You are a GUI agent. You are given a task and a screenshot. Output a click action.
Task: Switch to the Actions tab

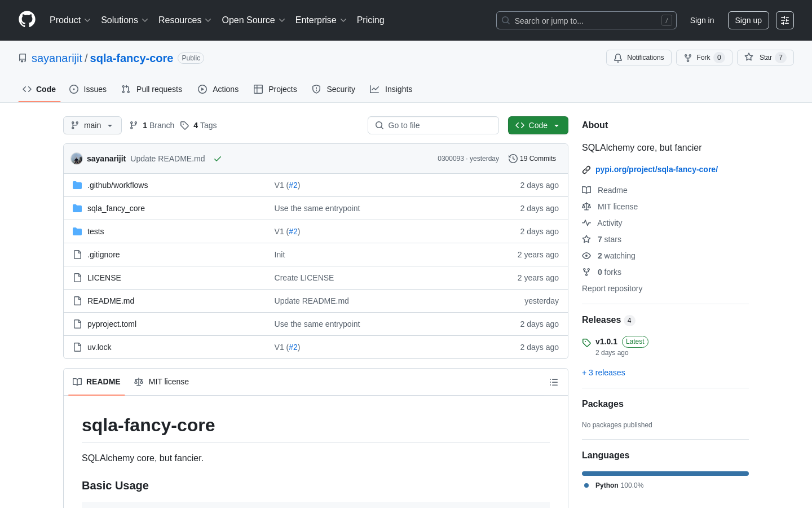pos(218,89)
